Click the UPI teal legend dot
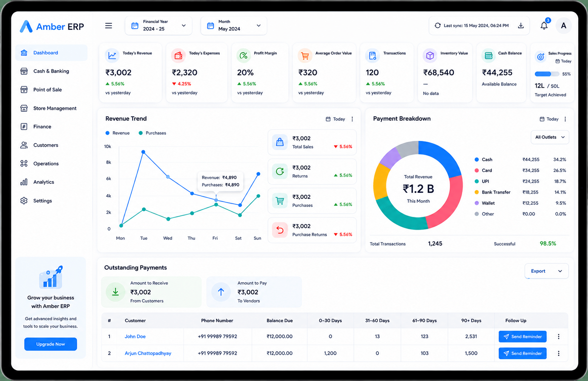Image resolution: width=588 pixels, height=381 pixels. tap(477, 181)
